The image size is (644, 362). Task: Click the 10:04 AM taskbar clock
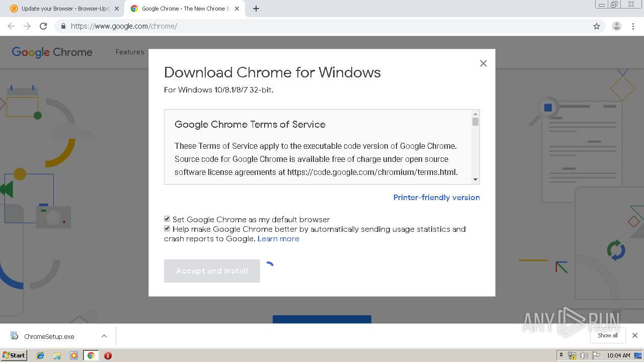pos(618,355)
